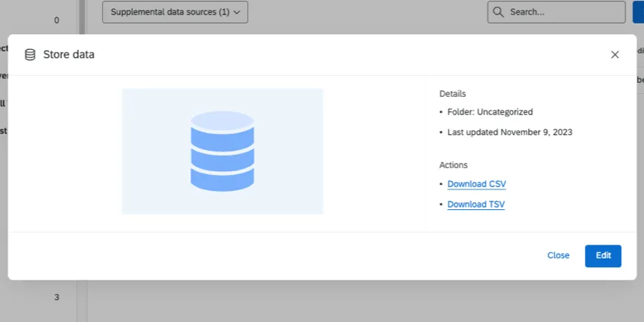Click the small database icon beside Store data title
The width and height of the screenshot is (644, 322).
[30, 55]
